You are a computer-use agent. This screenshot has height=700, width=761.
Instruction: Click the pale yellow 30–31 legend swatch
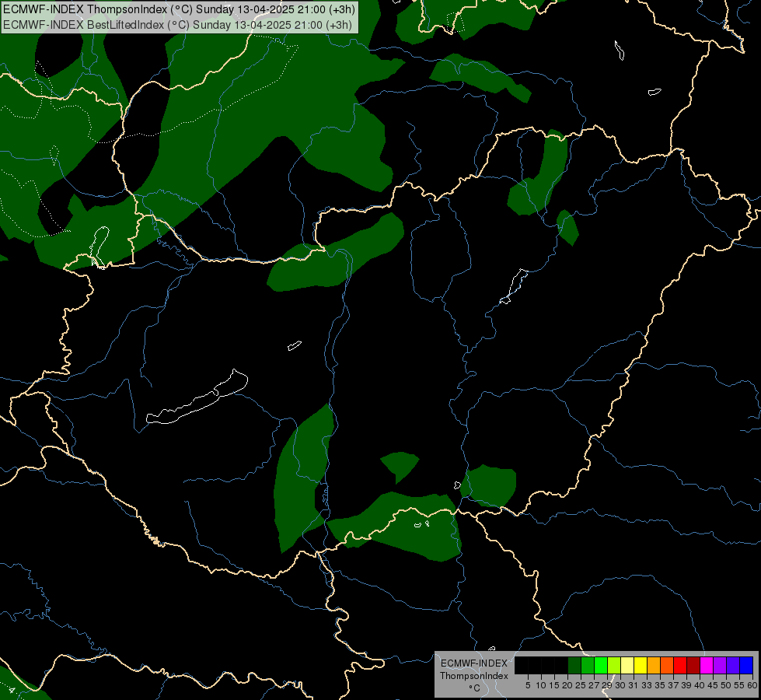[627, 665]
